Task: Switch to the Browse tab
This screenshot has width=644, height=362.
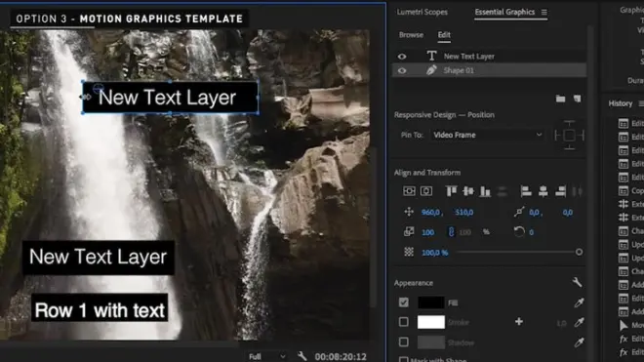Action: 411,35
